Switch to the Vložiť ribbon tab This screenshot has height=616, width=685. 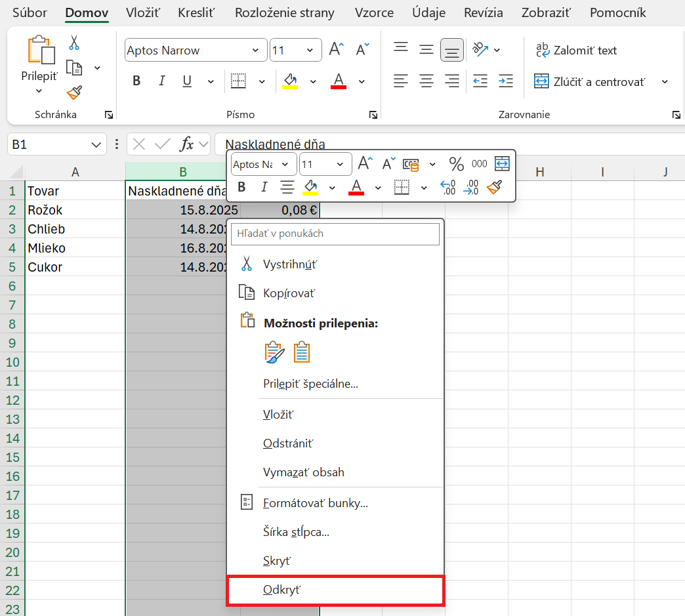(142, 12)
